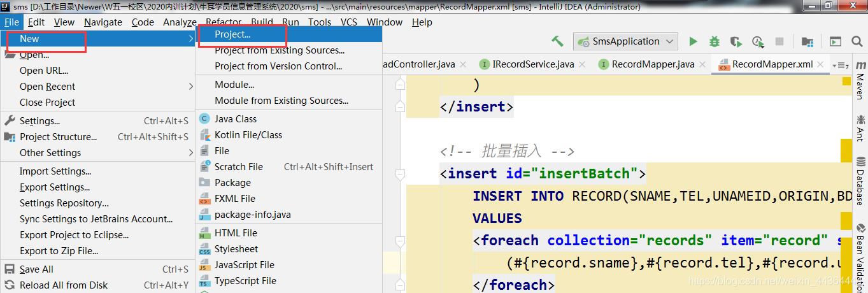
Task: Choose Save All from the File menu
Action: tap(98, 269)
